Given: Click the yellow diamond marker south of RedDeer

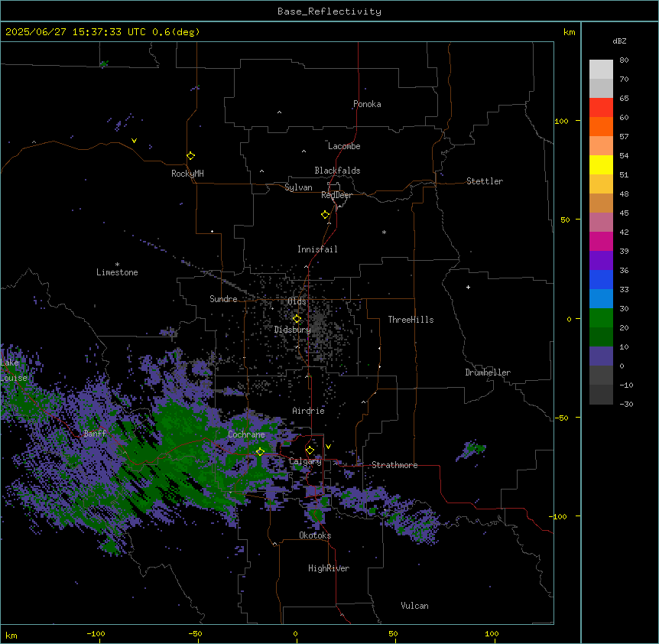Looking at the screenshot, I should pyautogui.click(x=326, y=215).
